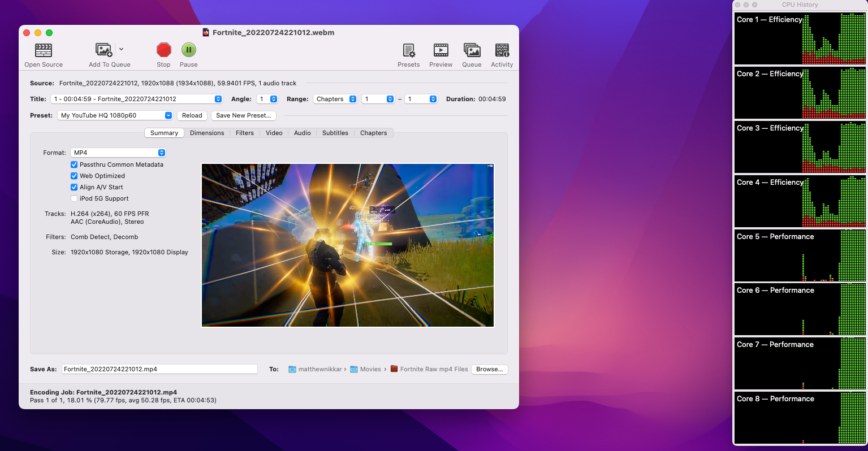
Task: Switch to the Subtitles tab
Action: coord(335,133)
